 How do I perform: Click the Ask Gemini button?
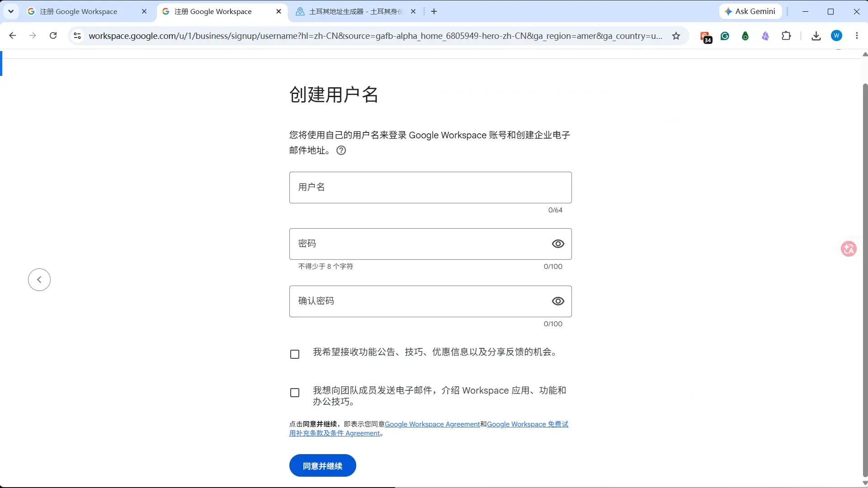pyautogui.click(x=750, y=11)
